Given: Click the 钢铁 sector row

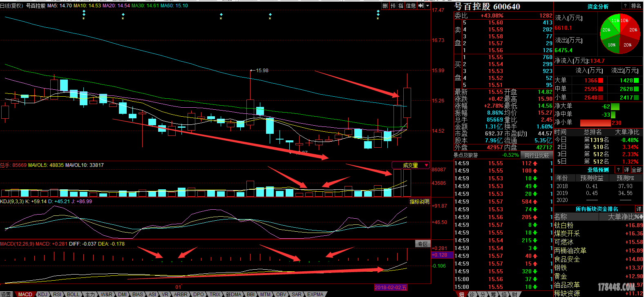Looking at the screenshot, I should pos(598,268).
